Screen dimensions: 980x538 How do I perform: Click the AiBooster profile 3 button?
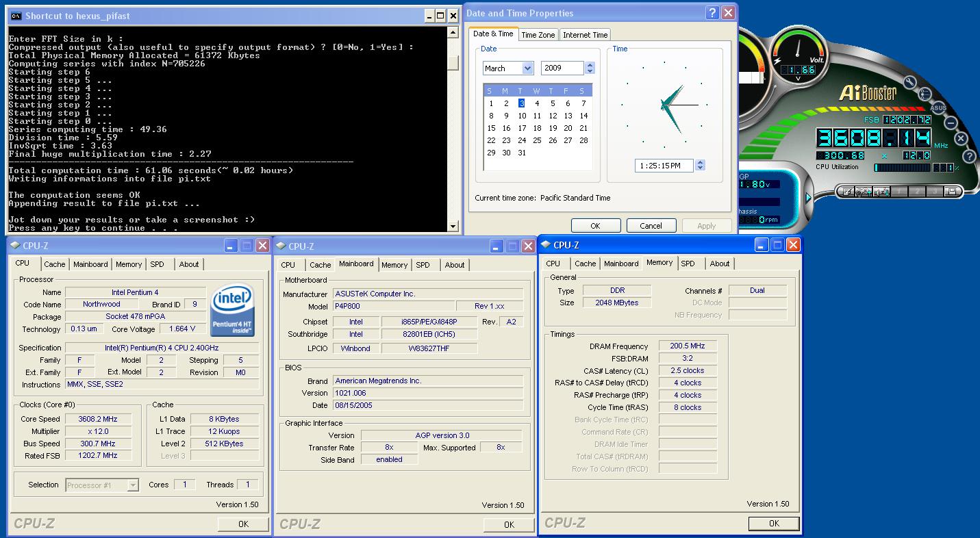click(934, 192)
